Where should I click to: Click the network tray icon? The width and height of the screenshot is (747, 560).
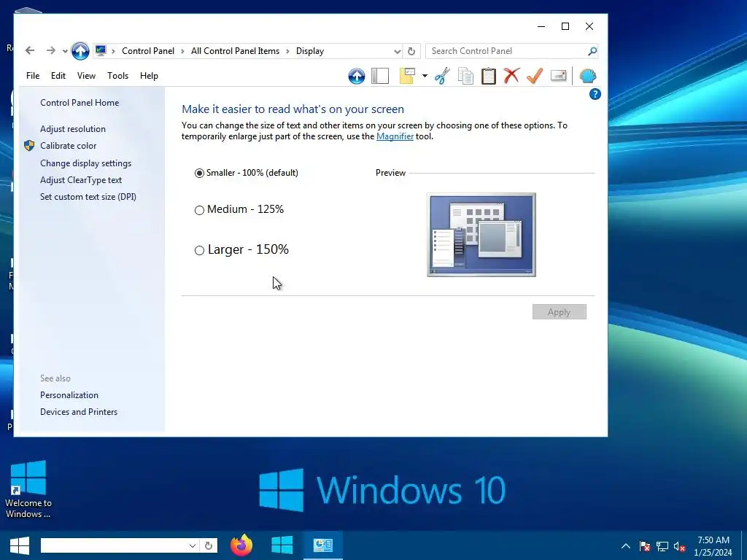click(662, 546)
